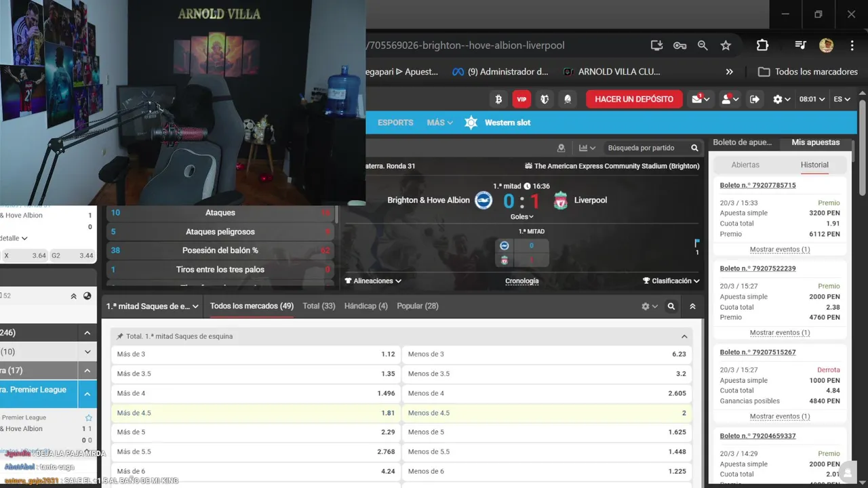The width and height of the screenshot is (868, 488).
Task: Select Abiertas bets subtab
Action: tap(745, 165)
